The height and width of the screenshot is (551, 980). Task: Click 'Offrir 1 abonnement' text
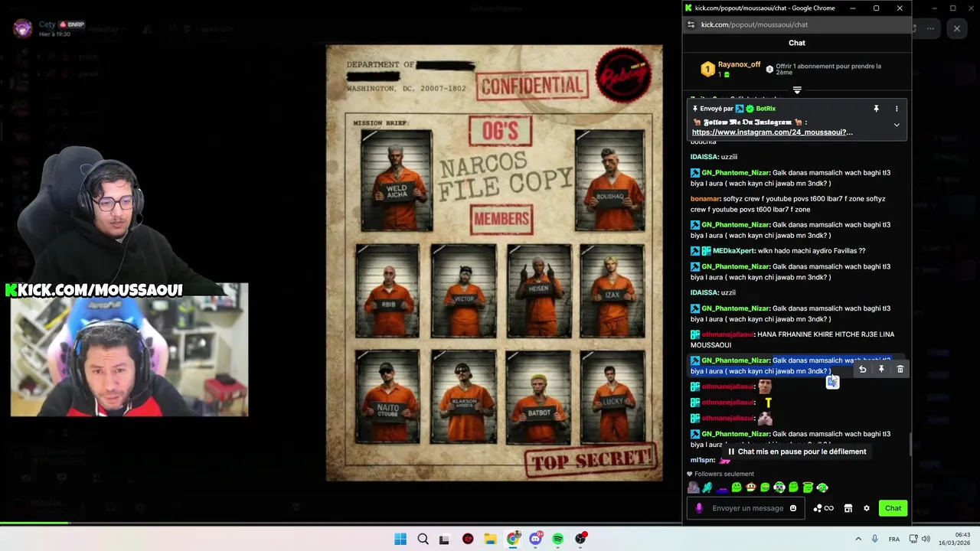pos(828,70)
